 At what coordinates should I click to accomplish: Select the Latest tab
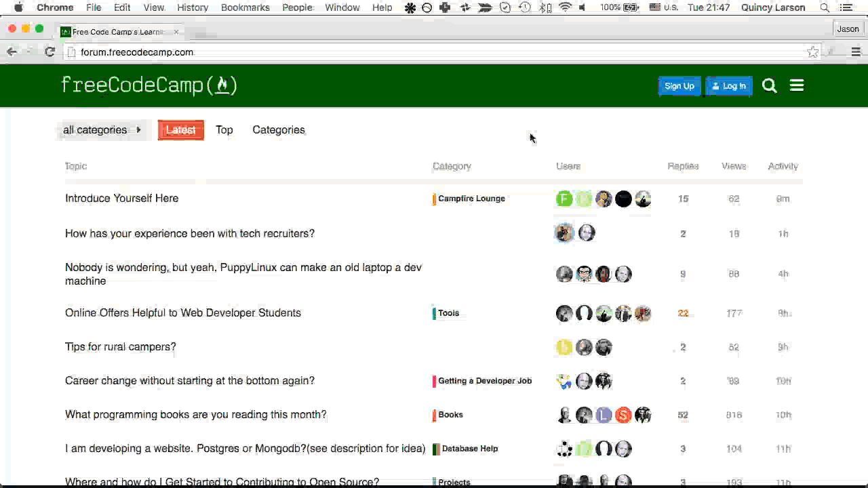coord(181,129)
